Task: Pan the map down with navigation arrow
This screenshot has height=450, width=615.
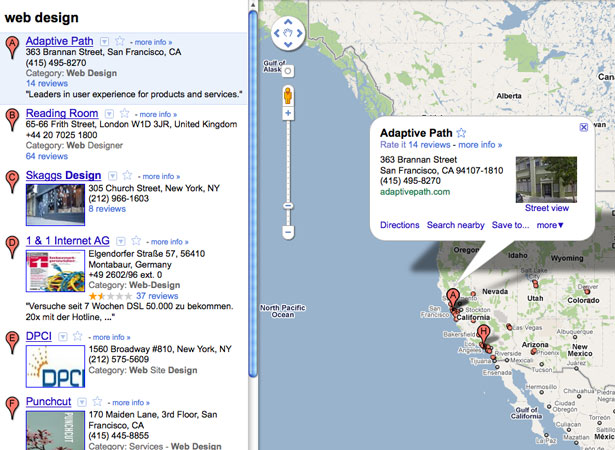Action: [x=288, y=44]
